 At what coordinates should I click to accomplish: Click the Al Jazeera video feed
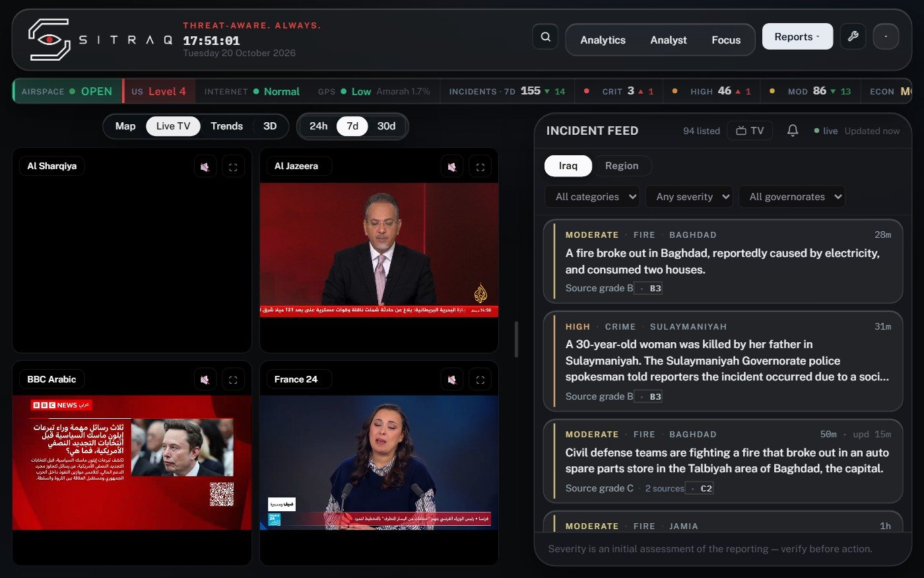coord(379,250)
